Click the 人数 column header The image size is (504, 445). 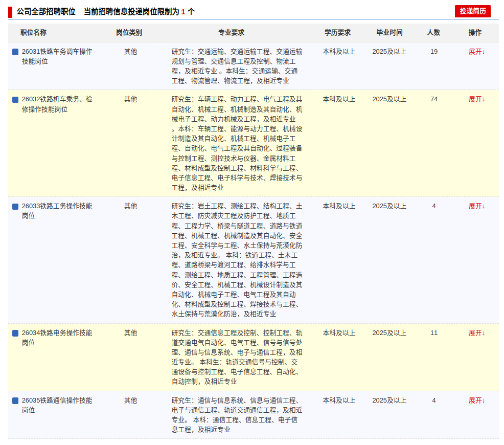[x=433, y=32]
